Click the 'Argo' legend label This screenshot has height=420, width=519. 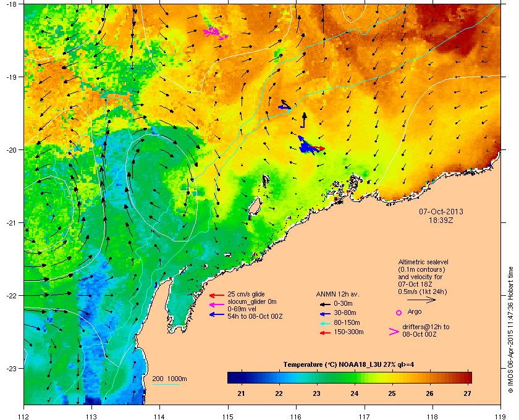click(415, 311)
